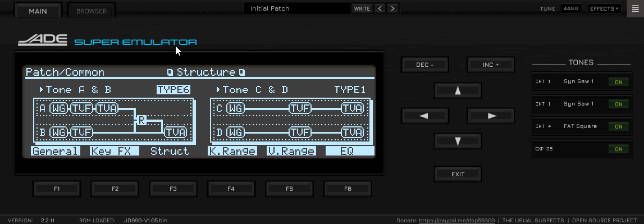Click the F6 function button
644x224 pixels.
click(348, 189)
